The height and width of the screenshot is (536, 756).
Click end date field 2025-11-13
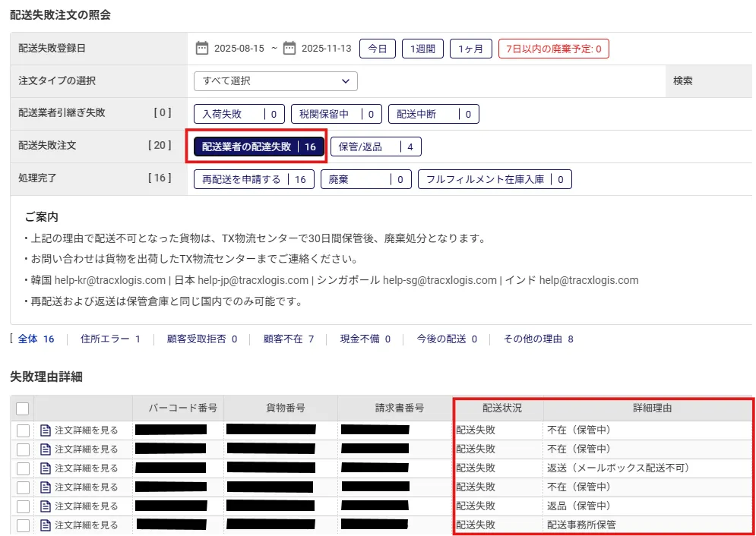327,49
